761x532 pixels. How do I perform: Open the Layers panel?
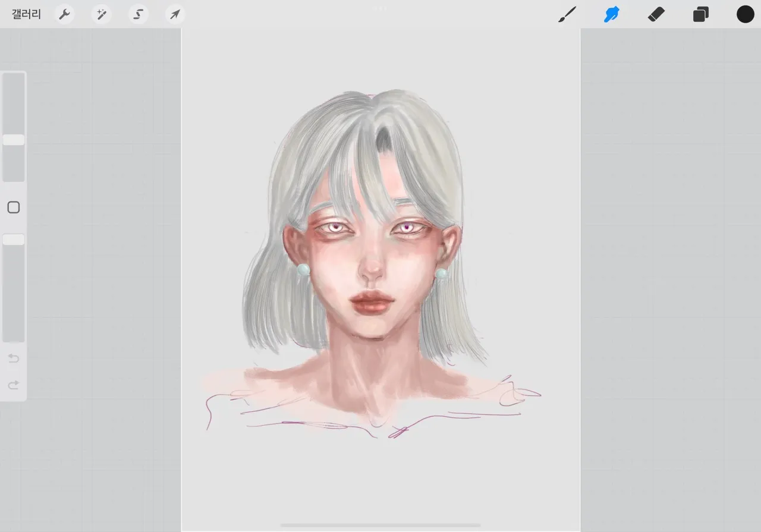coord(701,14)
